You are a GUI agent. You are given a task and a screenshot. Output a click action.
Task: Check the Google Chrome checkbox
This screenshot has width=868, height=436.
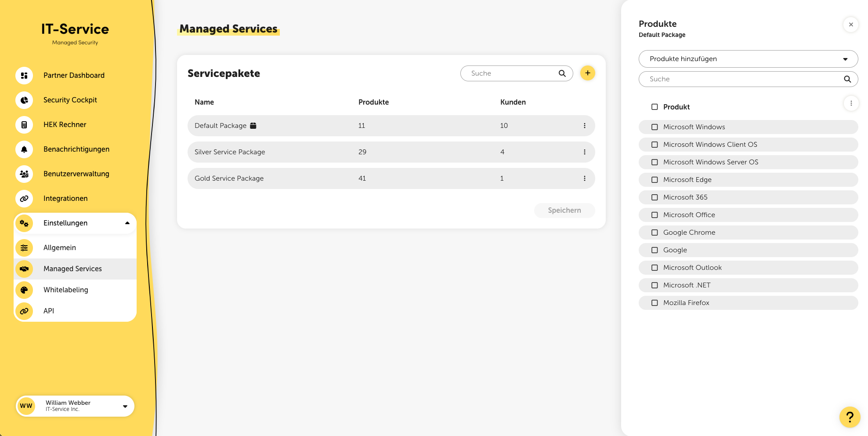point(655,233)
